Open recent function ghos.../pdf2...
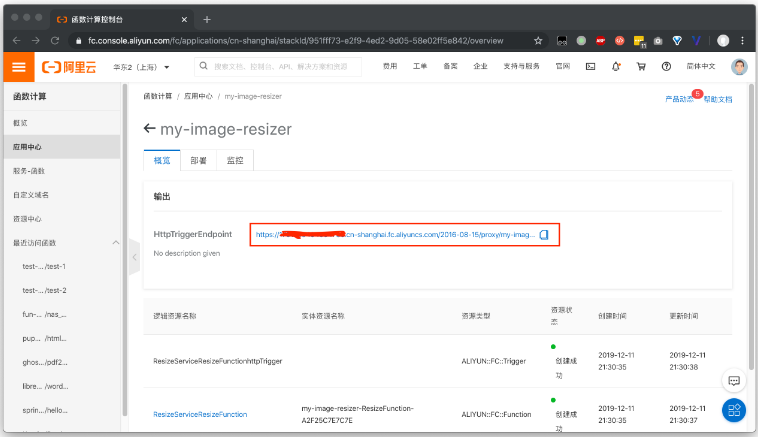 point(44,362)
